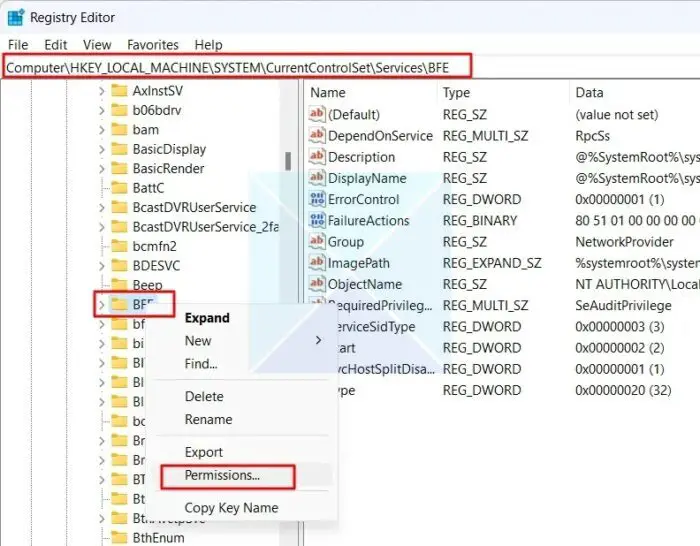Viewport: 700px width, 546px height.
Task: Expand the BasicRender key
Action: [x=101, y=169]
